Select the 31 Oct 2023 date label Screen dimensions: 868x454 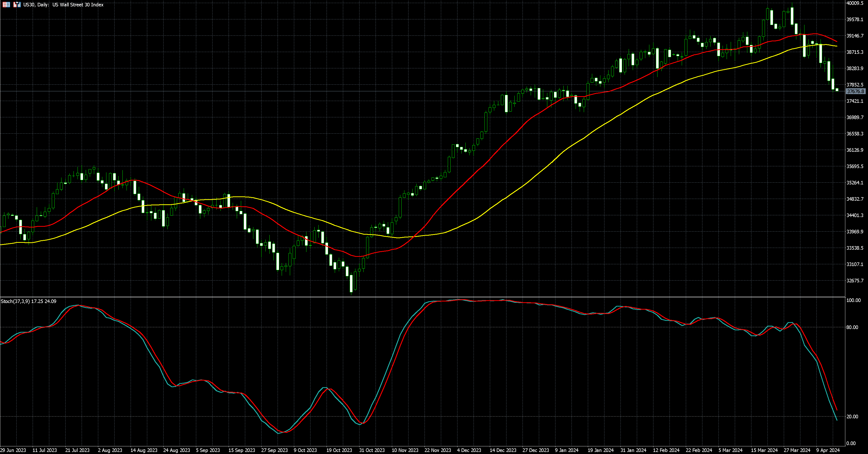[x=372, y=450]
